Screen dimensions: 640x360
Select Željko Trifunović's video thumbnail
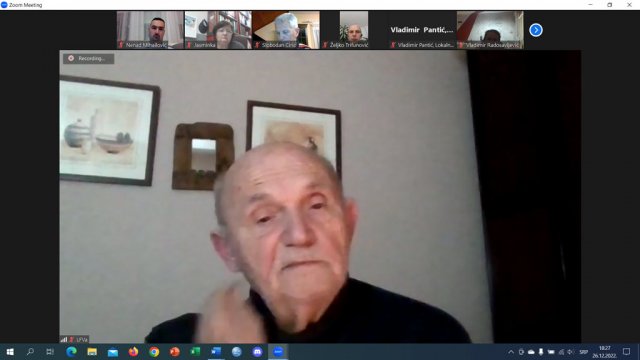[x=354, y=30]
